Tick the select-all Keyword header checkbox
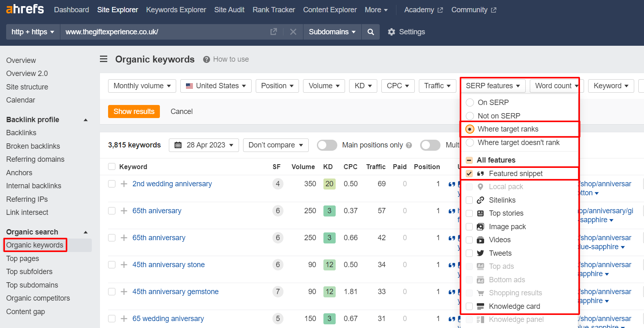644x328 pixels. tap(112, 167)
